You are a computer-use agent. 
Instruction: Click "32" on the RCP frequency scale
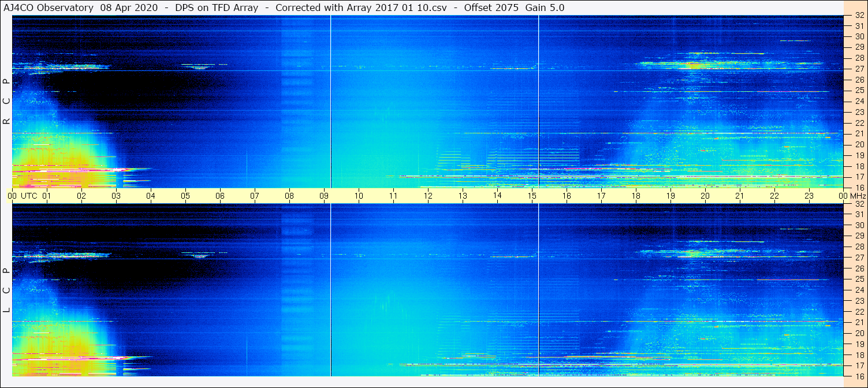859,16
